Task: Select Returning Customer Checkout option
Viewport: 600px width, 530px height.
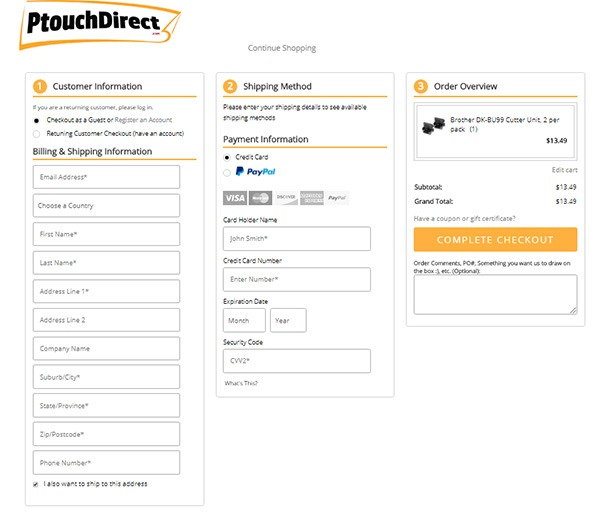Action: (x=37, y=132)
